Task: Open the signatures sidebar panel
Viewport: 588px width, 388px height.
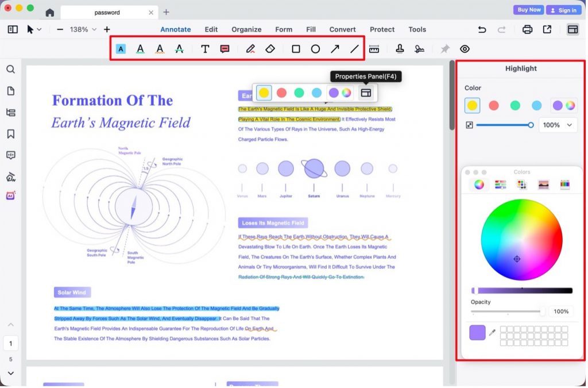Action: click(11, 176)
